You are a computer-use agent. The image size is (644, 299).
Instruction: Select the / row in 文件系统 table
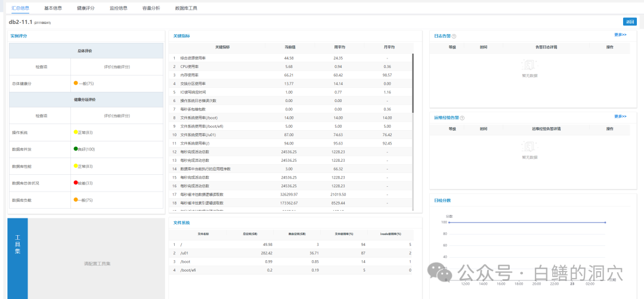coord(291,245)
